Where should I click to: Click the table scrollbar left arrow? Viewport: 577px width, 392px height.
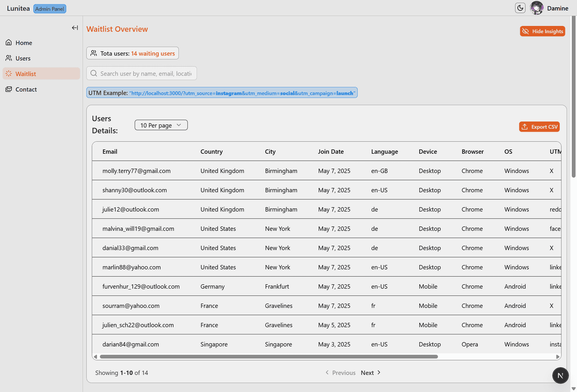[95, 356]
